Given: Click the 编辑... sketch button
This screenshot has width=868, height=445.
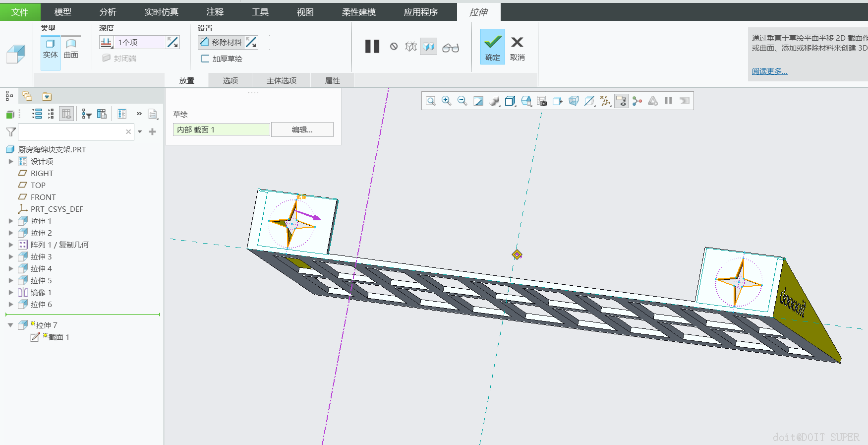Looking at the screenshot, I should 302,130.
